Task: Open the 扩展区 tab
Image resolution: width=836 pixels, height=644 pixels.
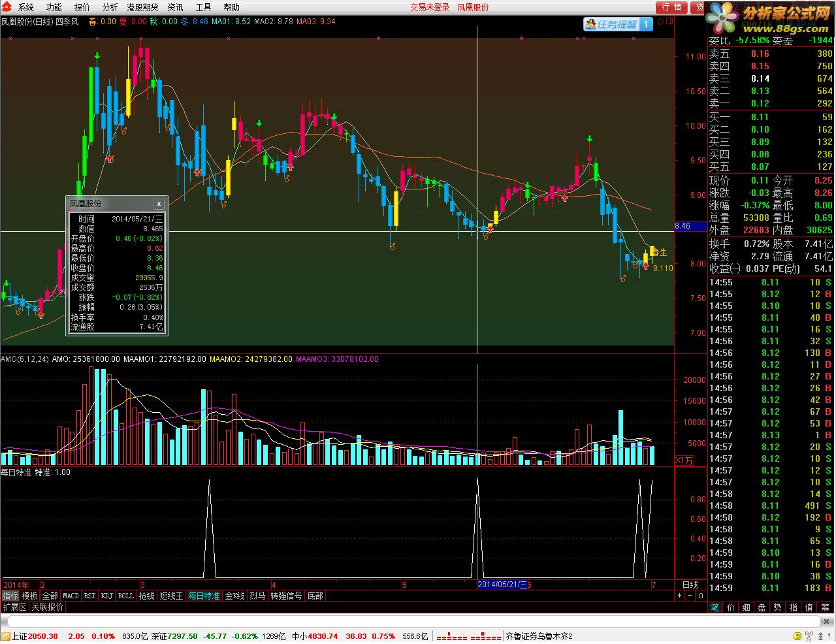Action: pos(14,607)
